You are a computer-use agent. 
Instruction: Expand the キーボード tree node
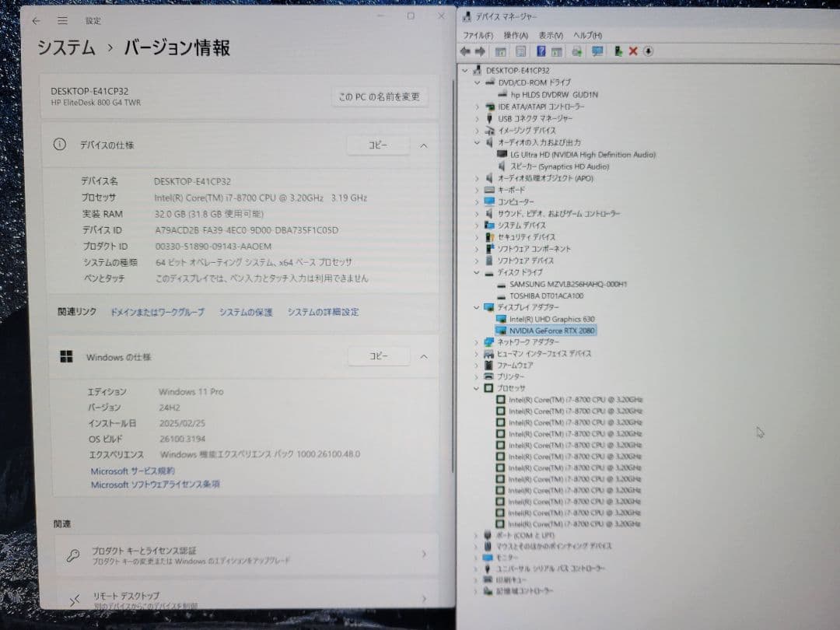coord(477,191)
